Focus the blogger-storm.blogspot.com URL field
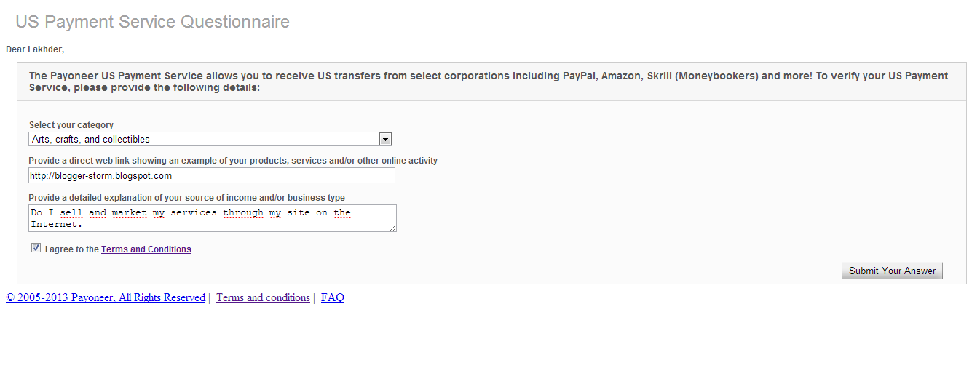The image size is (980, 368). pyautogui.click(x=212, y=175)
